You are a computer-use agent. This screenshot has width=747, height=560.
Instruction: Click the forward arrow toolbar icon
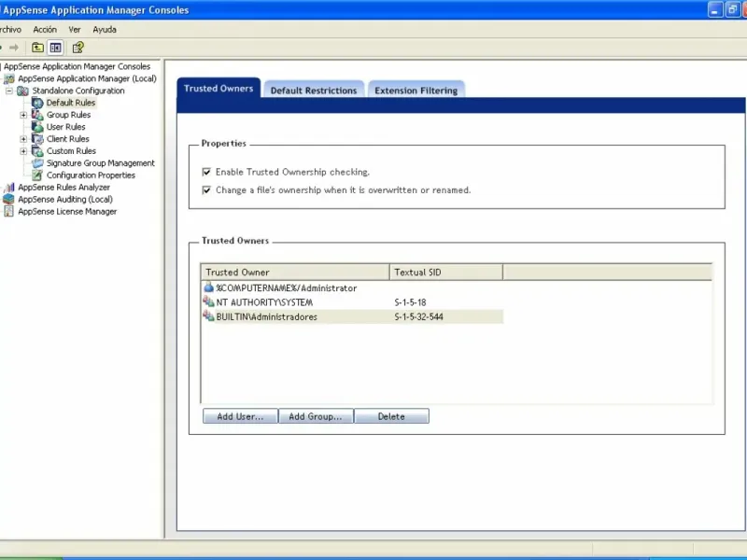(14, 48)
